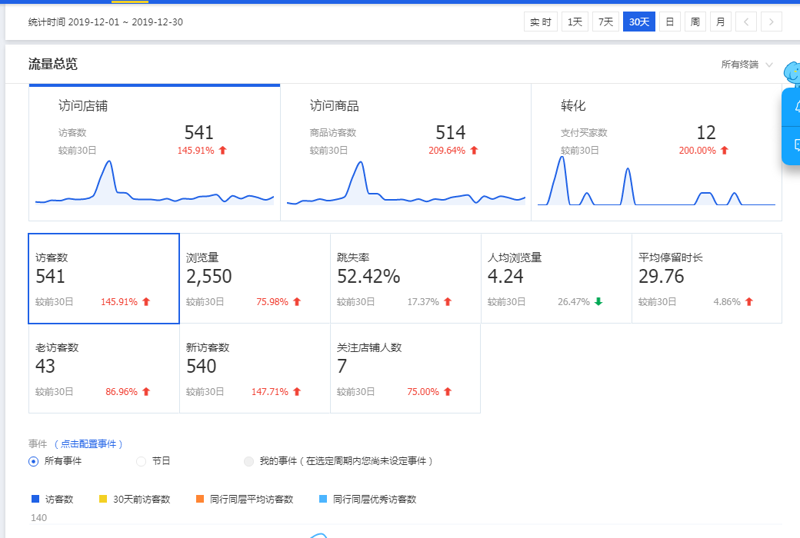Click the 12 支付买家数 value
The image size is (800, 538).
(x=706, y=133)
